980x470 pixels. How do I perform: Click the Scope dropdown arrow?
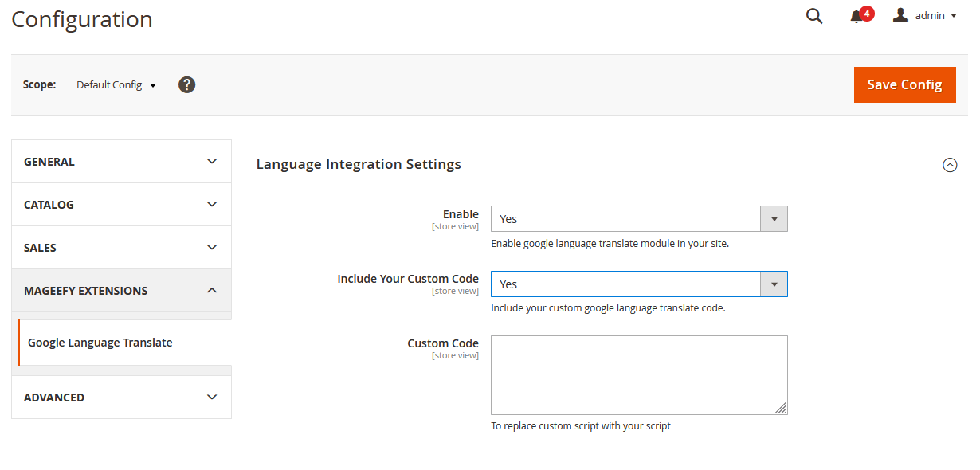[153, 84]
